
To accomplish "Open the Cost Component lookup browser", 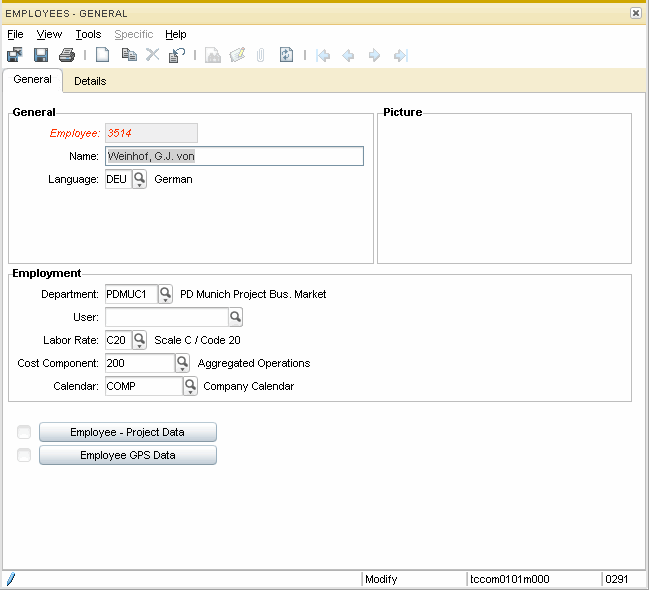I will [x=182, y=363].
